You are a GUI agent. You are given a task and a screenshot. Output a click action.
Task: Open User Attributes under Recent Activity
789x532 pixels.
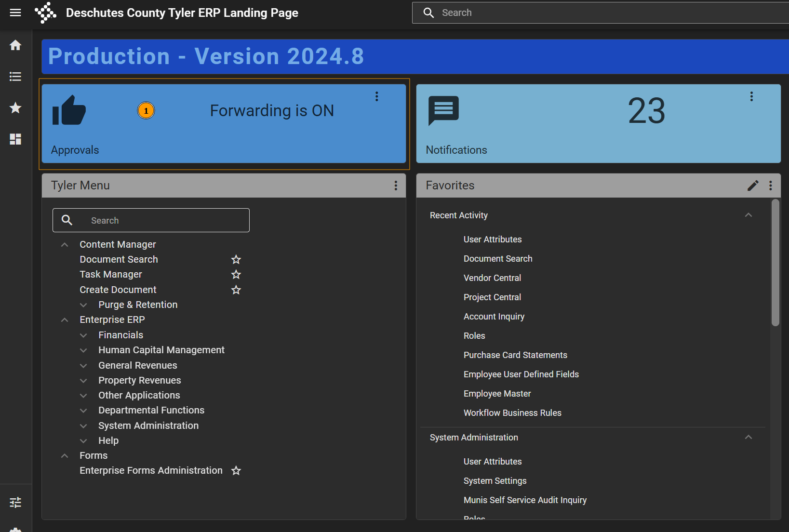(x=493, y=239)
